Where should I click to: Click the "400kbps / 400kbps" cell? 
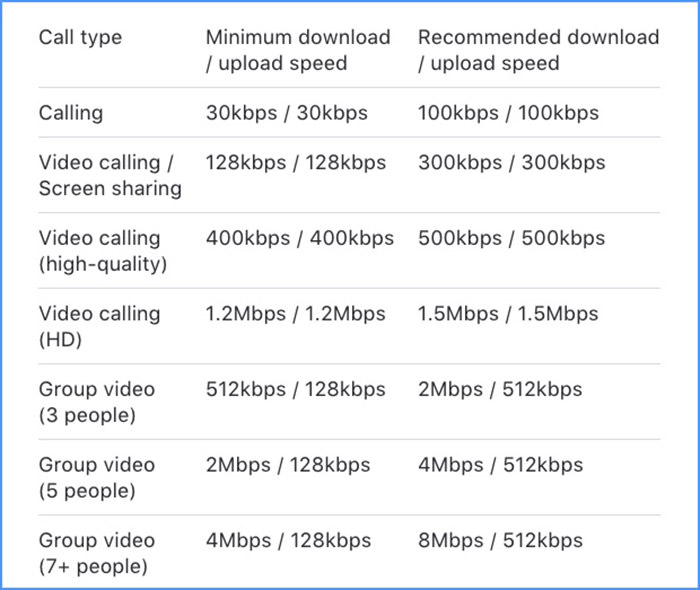pyautogui.click(x=300, y=238)
